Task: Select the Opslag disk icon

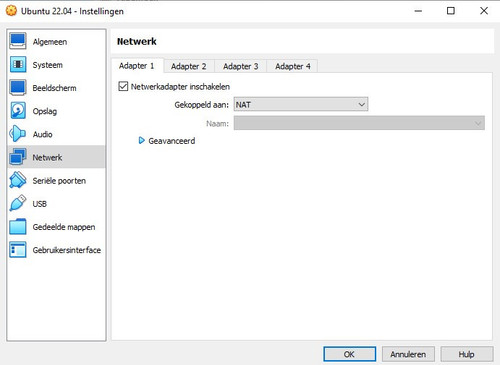Action: click(x=18, y=111)
